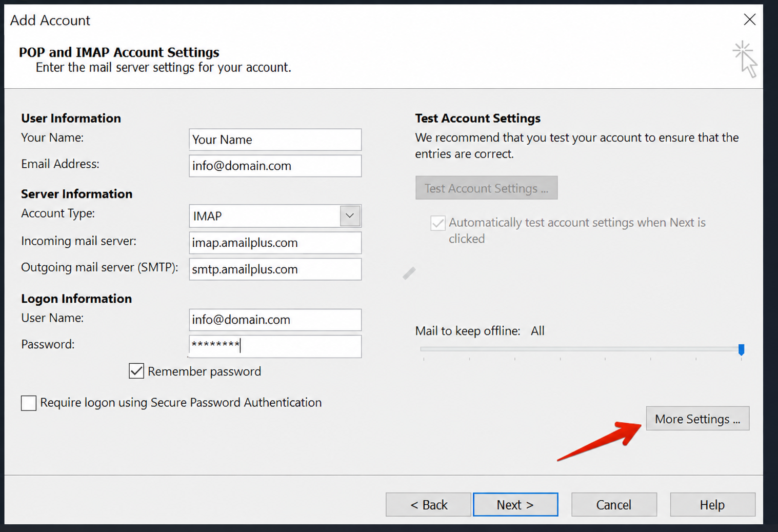Click the 'Incoming mail server:' label
778x532 pixels.
tap(78, 241)
